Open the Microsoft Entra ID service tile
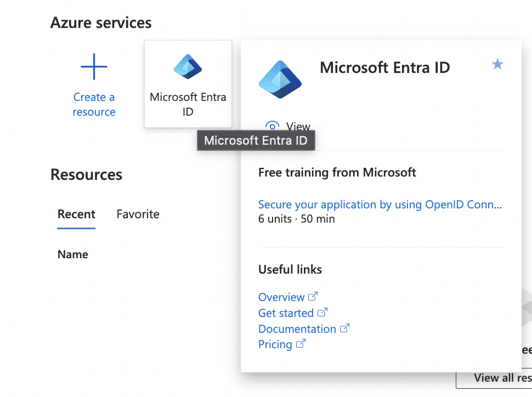Screen dimensions: 532x397 [188, 84]
